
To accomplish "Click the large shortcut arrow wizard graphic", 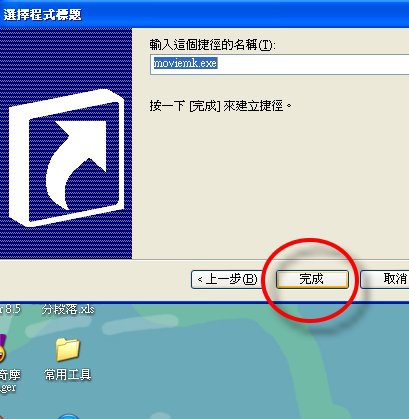I will point(66,158).
